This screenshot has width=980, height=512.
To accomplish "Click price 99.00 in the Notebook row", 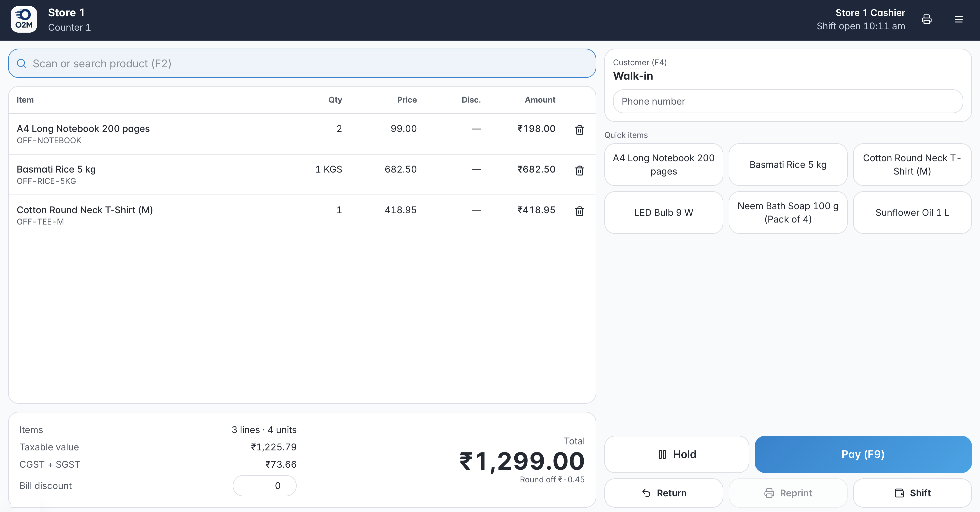I will [404, 129].
